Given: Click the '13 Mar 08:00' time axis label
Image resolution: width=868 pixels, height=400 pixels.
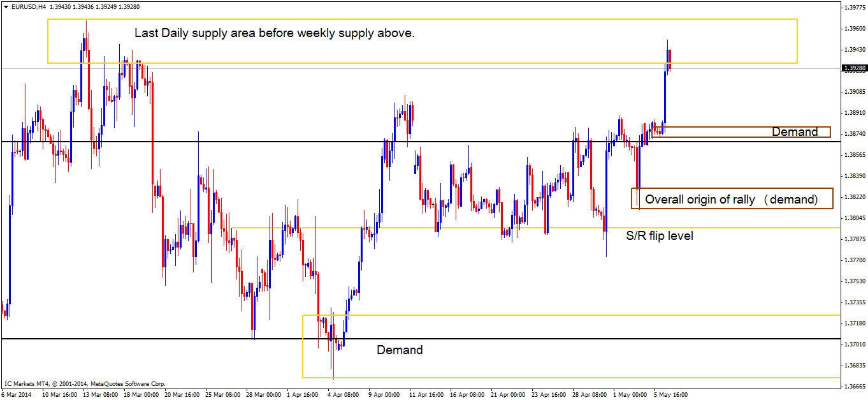Looking at the screenshot, I should (100, 394).
